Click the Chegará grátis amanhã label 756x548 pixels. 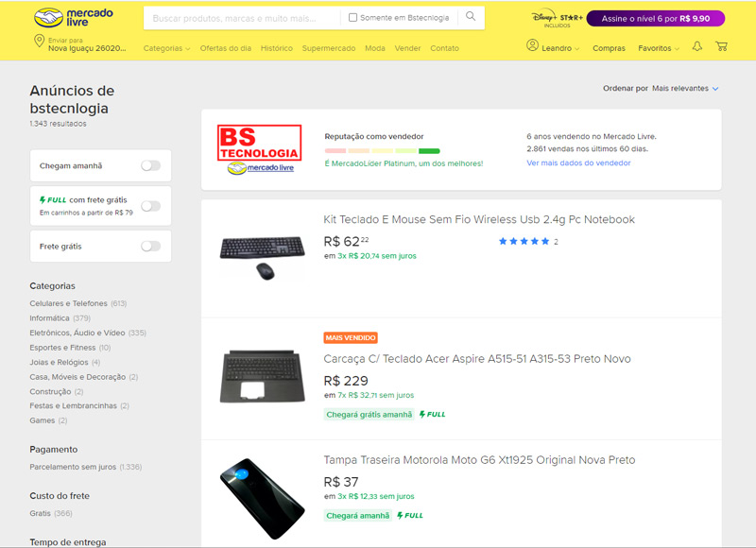tap(369, 415)
